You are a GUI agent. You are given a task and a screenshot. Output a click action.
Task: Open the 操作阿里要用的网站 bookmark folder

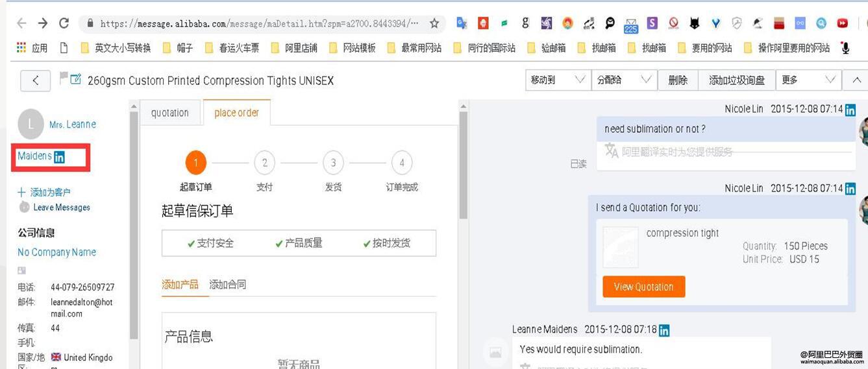[x=787, y=47]
